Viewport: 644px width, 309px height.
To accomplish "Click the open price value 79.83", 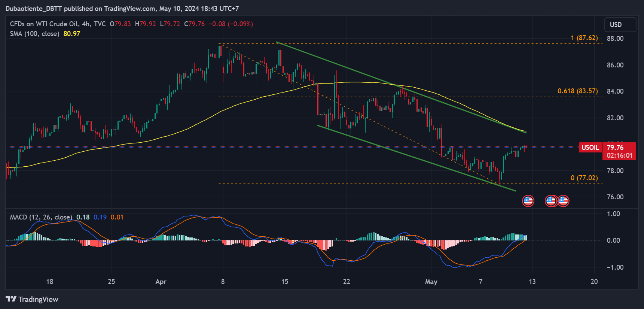I will click(123, 24).
